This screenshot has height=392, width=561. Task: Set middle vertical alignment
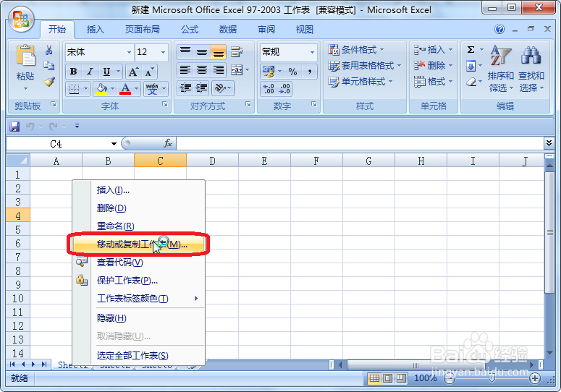[x=202, y=52]
